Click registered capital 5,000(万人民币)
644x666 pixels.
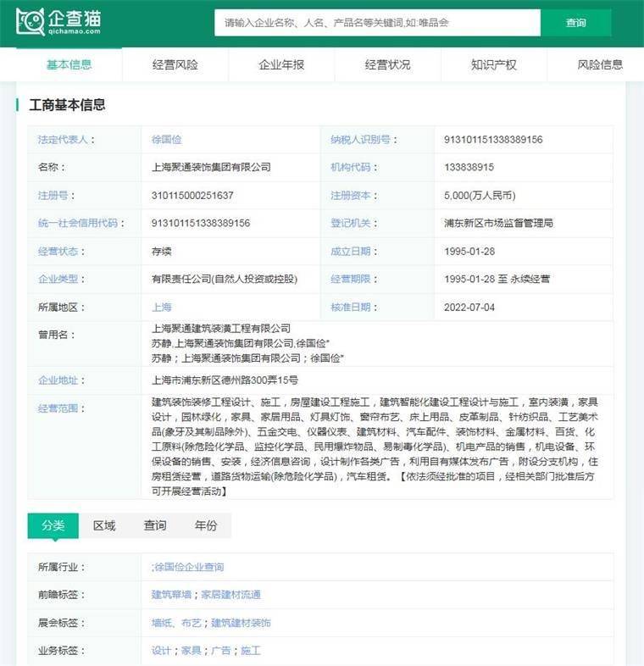pyautogui.click(x=480, y=196)
